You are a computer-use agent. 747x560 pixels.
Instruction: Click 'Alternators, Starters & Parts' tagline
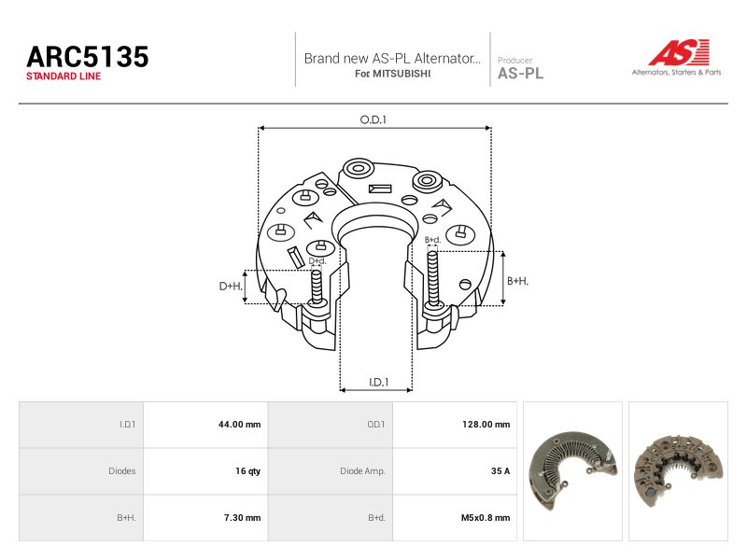676,73
